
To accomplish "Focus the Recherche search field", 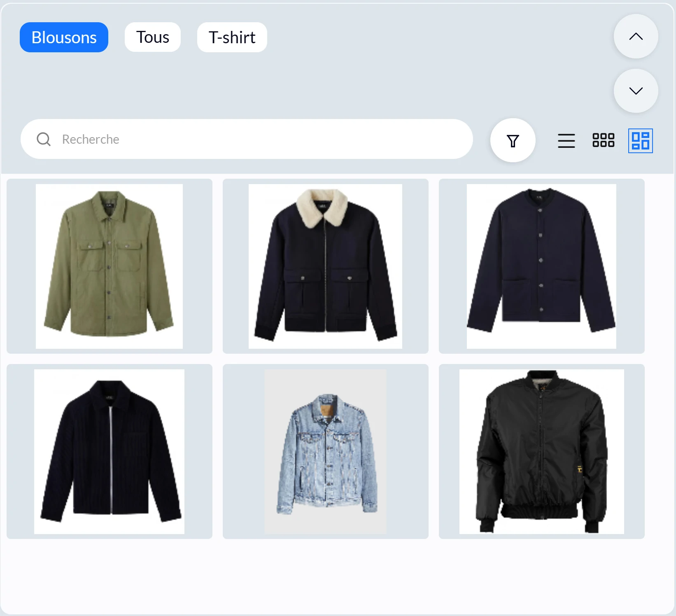I will (x=247, y=139).
